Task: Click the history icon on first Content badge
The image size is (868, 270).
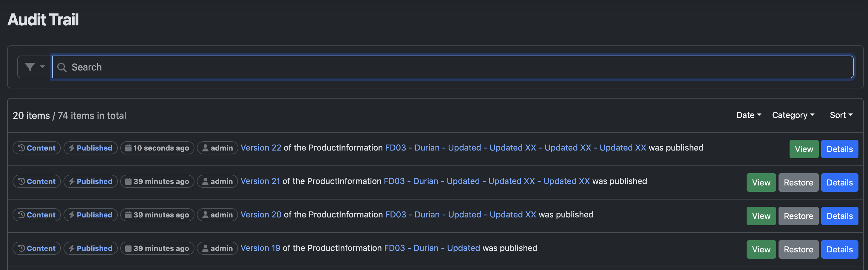Action: pyautogui.click(x=21, y=148)
